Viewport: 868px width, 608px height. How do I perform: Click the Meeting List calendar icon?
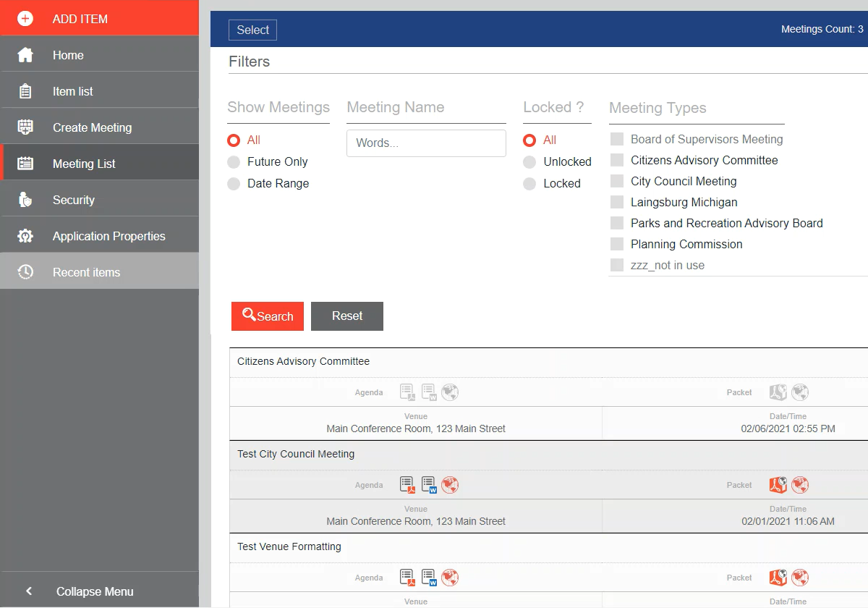pos(25,164)
